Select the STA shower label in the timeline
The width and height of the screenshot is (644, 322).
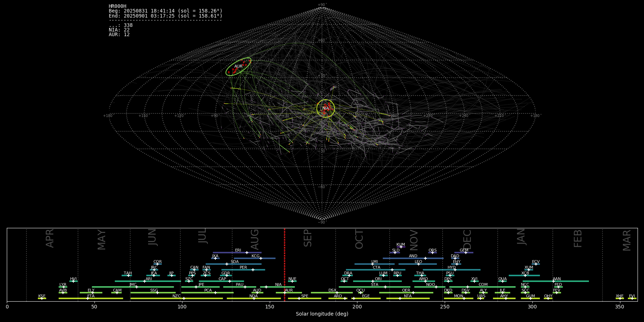[x=375, y=285]
